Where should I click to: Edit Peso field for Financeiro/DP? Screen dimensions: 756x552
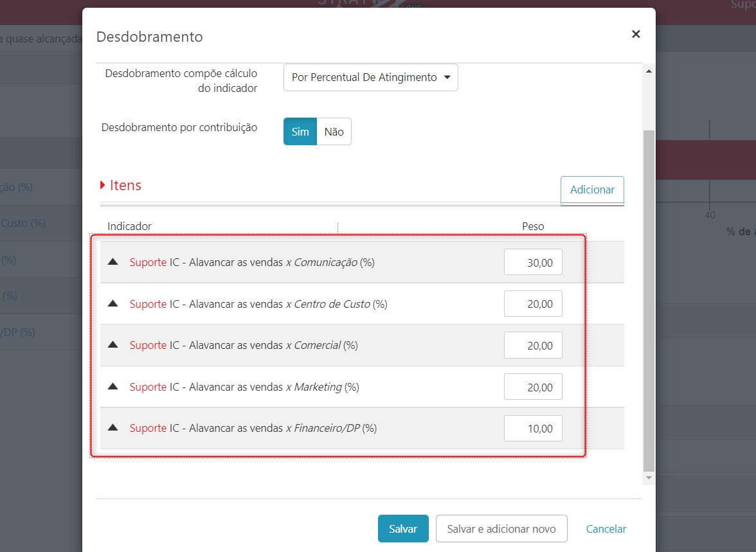[x=533, y=428]
